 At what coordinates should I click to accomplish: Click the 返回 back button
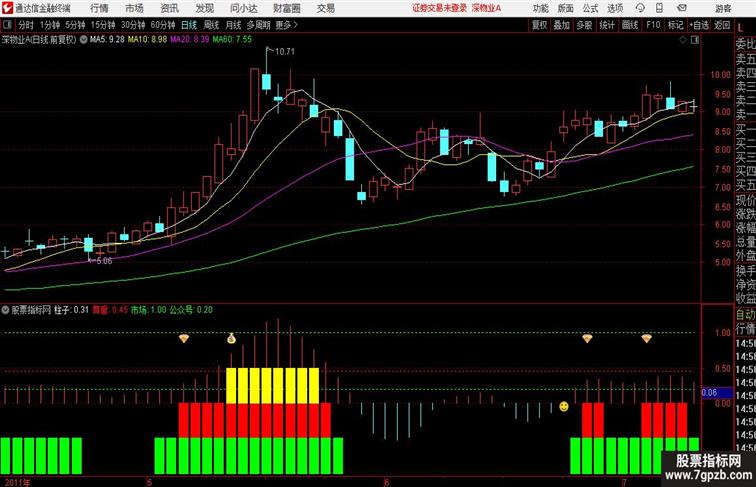coord(722,25)
